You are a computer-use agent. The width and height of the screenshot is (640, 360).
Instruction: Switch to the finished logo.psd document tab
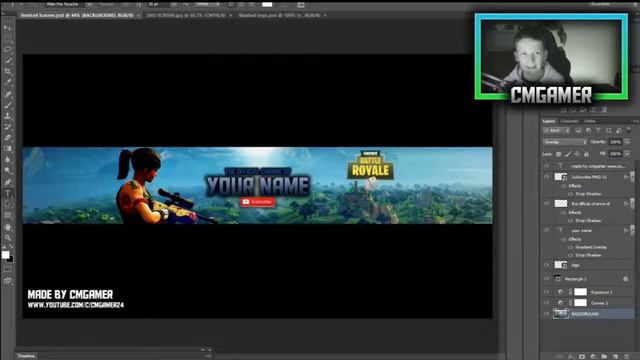point(279,16)
